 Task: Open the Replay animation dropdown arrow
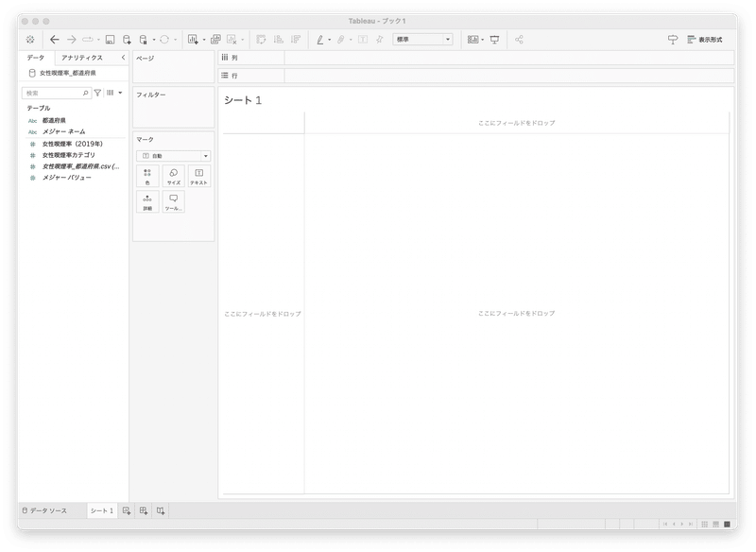pos(98,40)
